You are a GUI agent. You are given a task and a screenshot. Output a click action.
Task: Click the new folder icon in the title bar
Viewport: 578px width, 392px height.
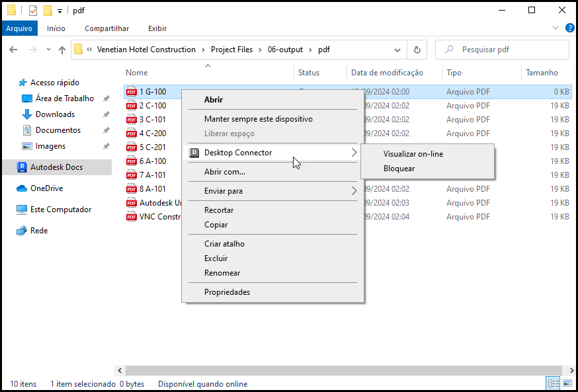(48, 11)
